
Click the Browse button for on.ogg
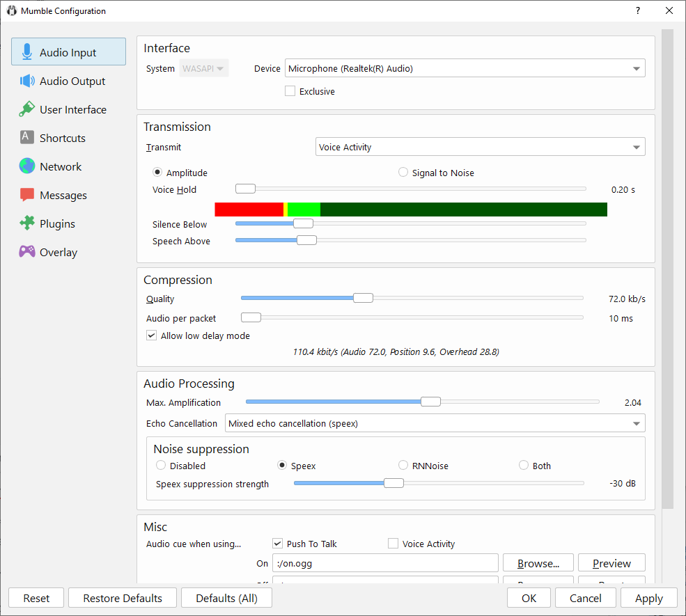tap(538, 563)
